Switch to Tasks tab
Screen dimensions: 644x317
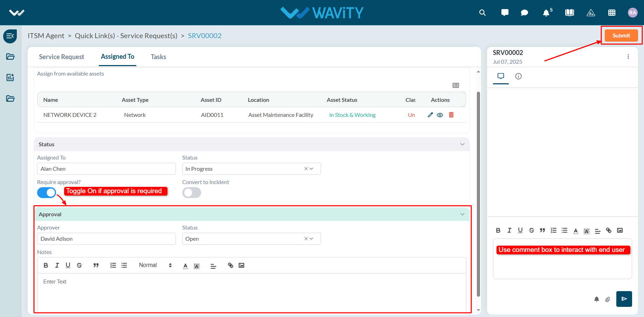158,57
